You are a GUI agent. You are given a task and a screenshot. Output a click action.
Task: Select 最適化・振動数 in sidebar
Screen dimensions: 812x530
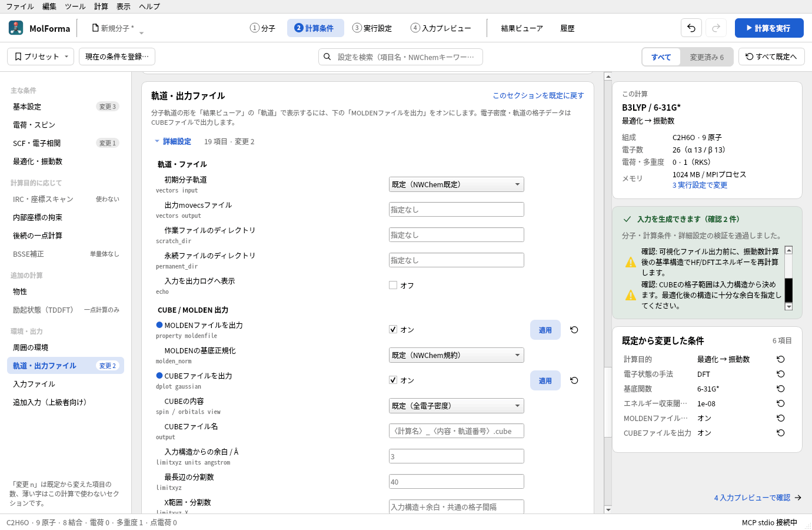pos(66,161)
